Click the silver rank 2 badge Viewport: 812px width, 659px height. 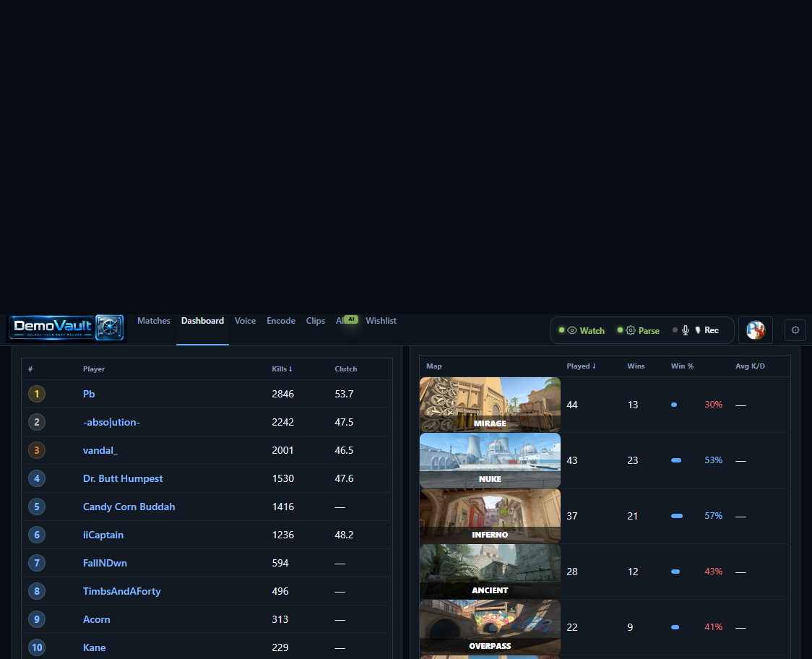[37, 422]
